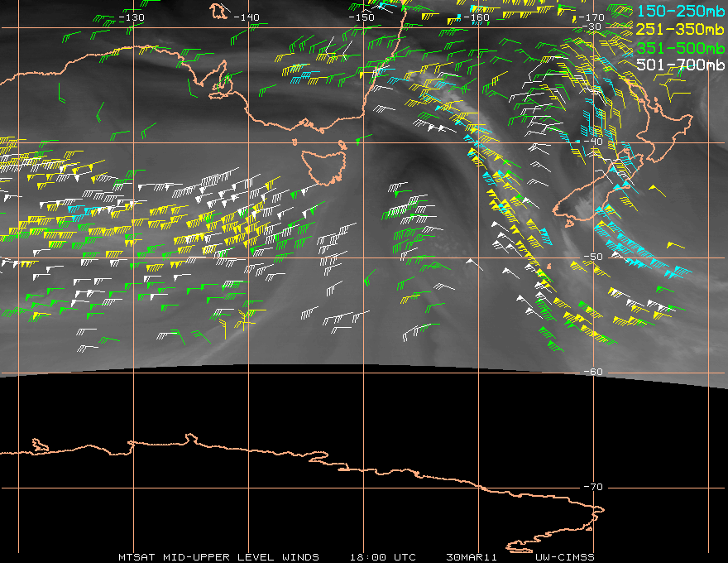Click the white 501-700mb legend label

click(680, 65)
